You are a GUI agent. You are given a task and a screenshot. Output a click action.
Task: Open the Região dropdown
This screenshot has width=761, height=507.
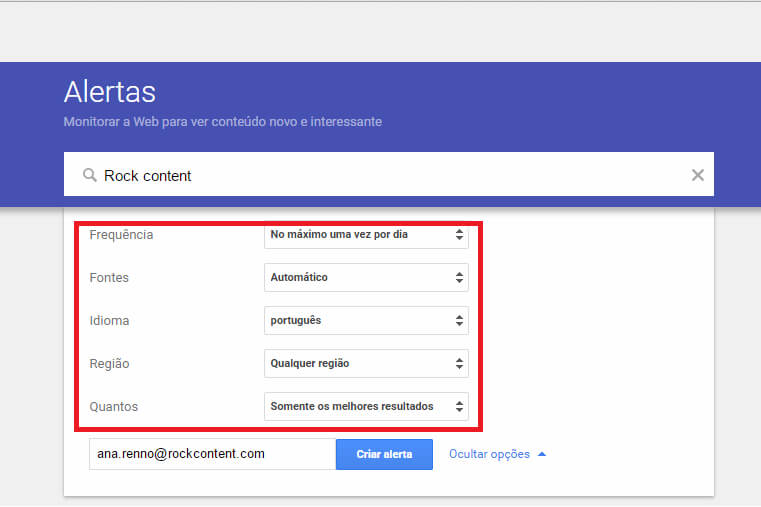point(366,363)
